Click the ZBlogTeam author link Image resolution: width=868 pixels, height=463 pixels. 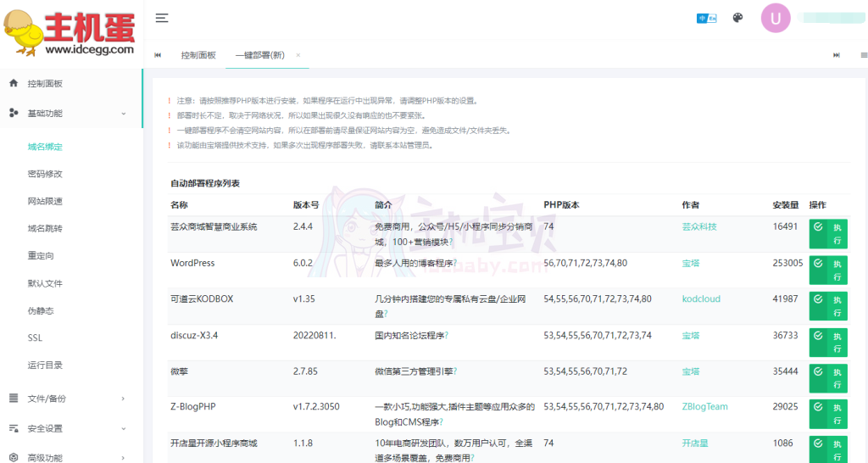704,407
